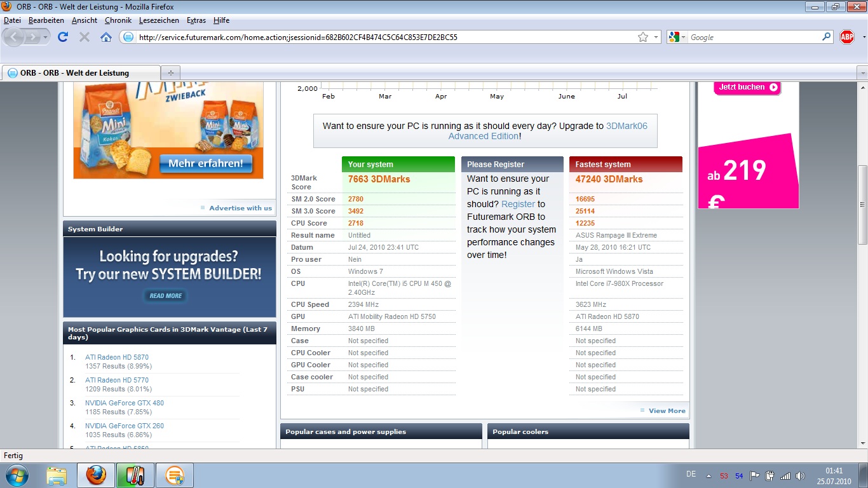Click the Intel Core i7-980X Processor text

pos(620,283)
